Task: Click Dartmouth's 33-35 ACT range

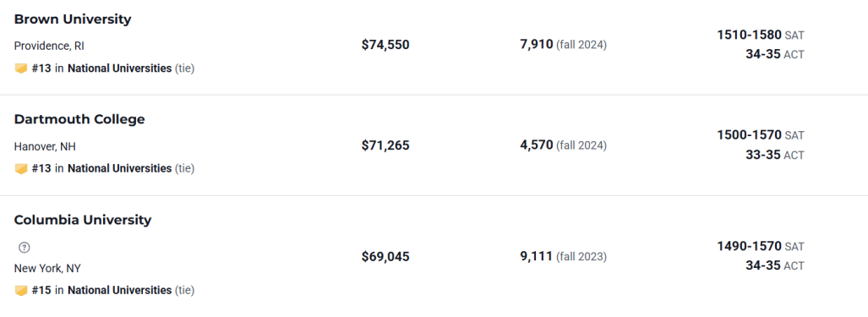Action: (x=763, y=155)
